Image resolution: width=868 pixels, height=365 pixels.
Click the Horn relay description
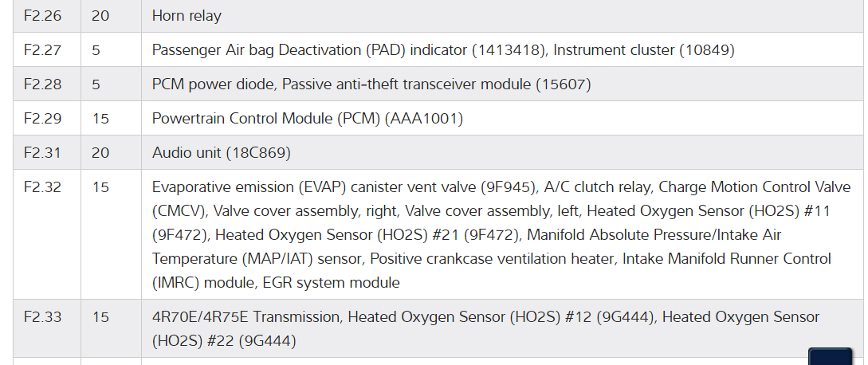[187, 16]
